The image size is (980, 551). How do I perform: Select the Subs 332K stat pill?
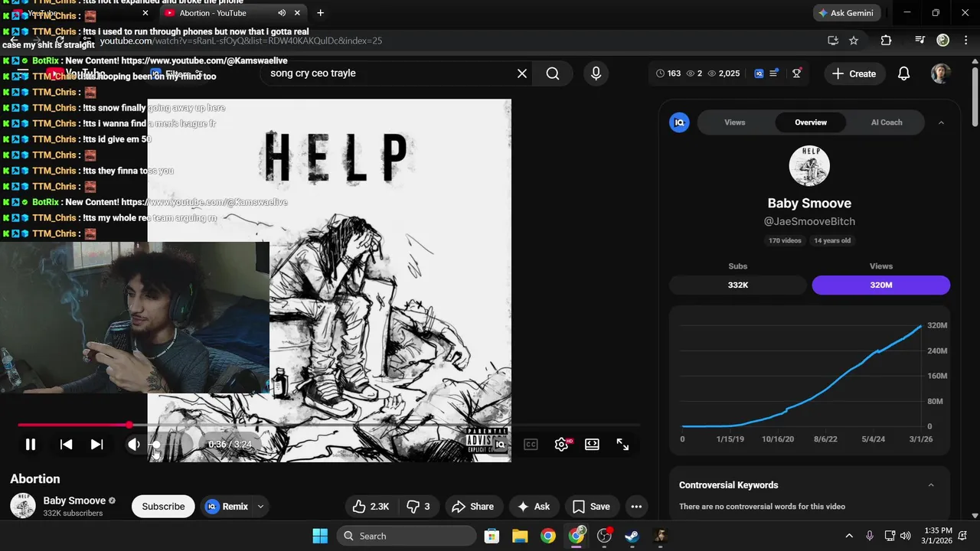738,285
